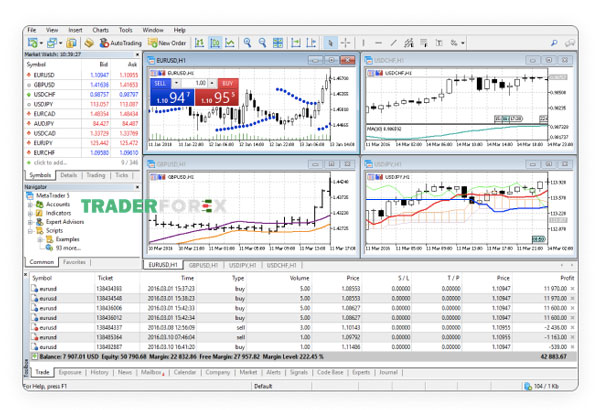Expand the Accounts node in Navigator
This screenshot has width=600, height=410.
(29, 204)
